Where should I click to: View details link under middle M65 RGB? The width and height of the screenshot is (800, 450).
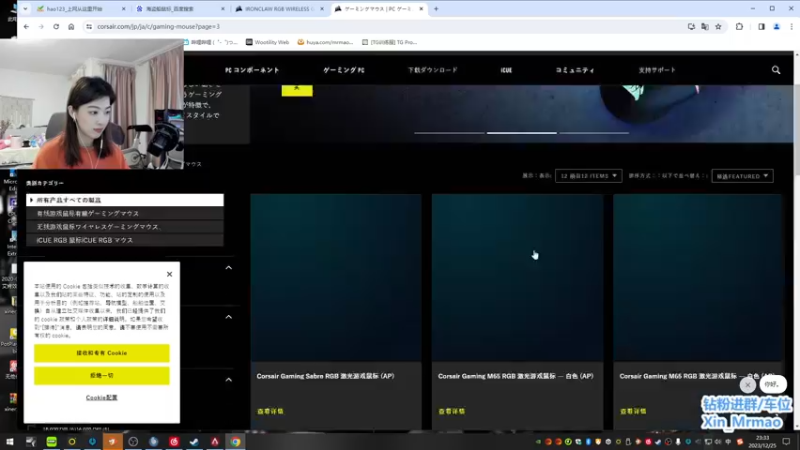click(452, 411)
